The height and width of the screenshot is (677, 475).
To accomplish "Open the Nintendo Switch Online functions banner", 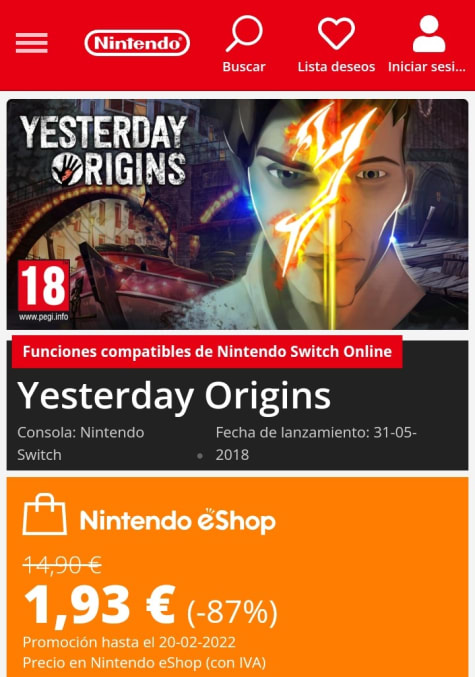I will 207,351.
